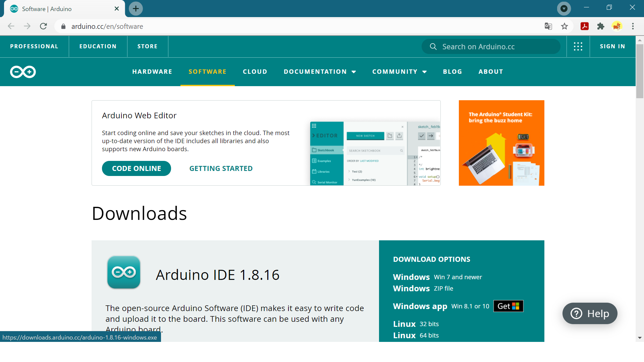The height and width of the screenshot is (362, 644).
Task: Click the Arduino infinity logo in header
Action: click(23, 72)
